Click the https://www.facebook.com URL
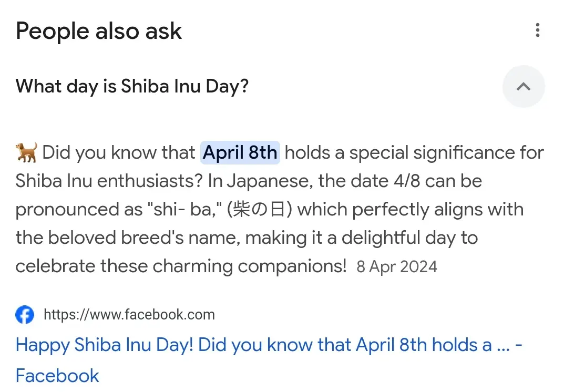This screenshot has width=564, height=392. pyautogui.click(x=129, y=315)
